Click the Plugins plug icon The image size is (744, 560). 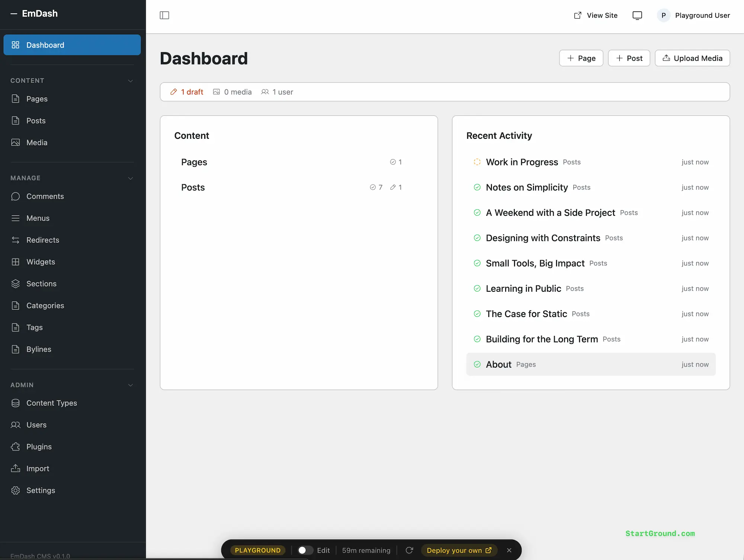click(x=15, y=447)
